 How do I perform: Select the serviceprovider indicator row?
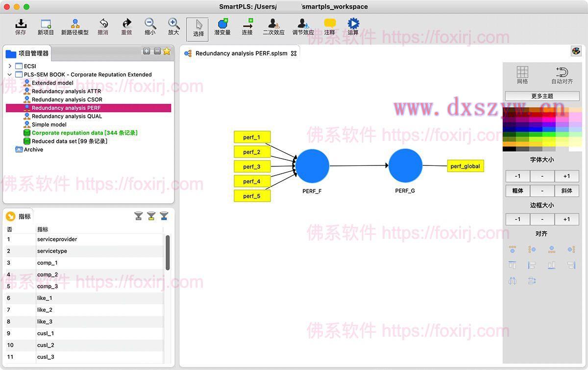coord(84,239)
